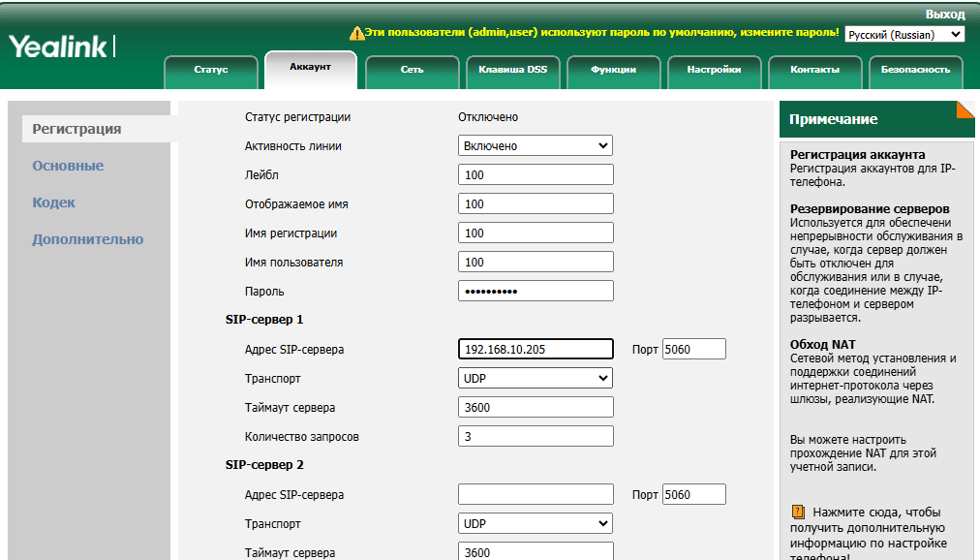Open the Клавиша DSS tab
Image resolution: width=980 pixels, height=560 pixels.
pos(512,70)
